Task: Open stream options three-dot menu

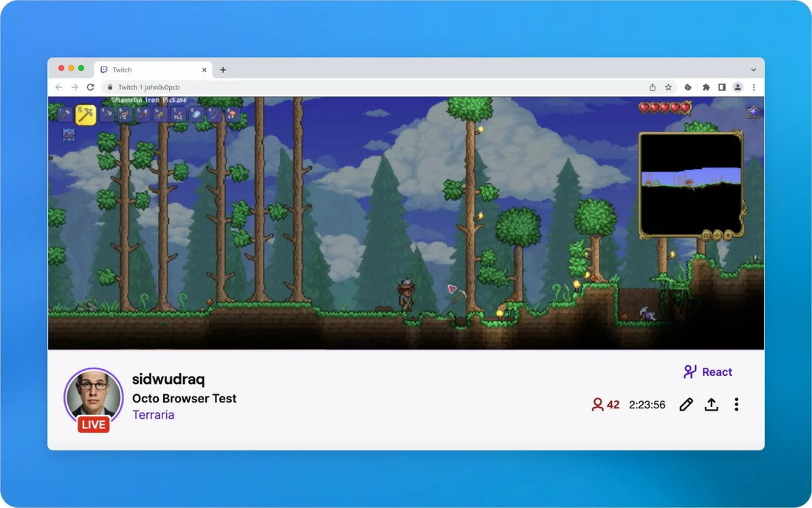Action: click(x=737, y=405)
